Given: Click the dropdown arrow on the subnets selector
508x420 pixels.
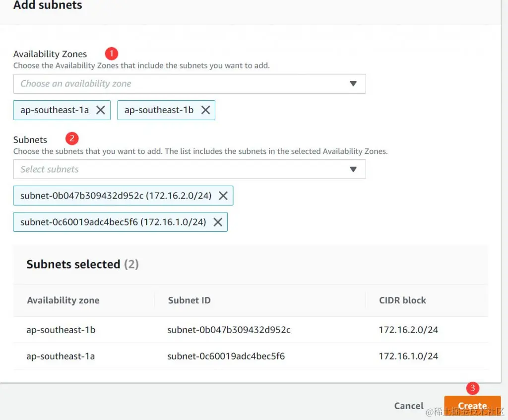Looking at the screenshot, I should 354,169.
